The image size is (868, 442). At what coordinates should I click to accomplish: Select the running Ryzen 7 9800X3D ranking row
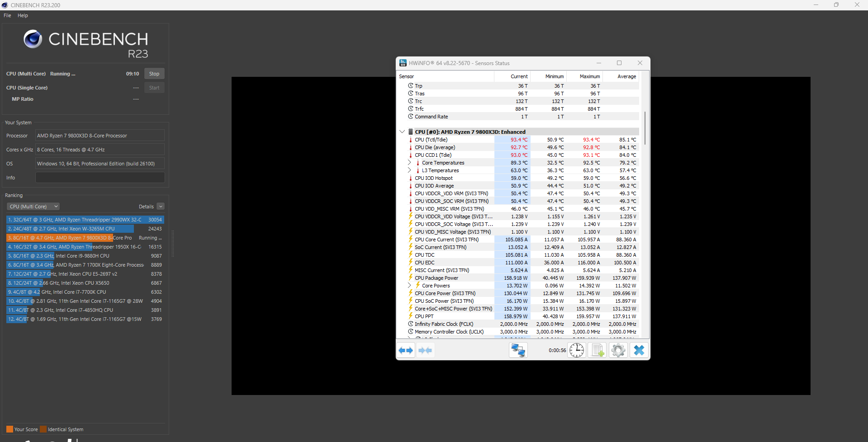click(x=85, y=238)
